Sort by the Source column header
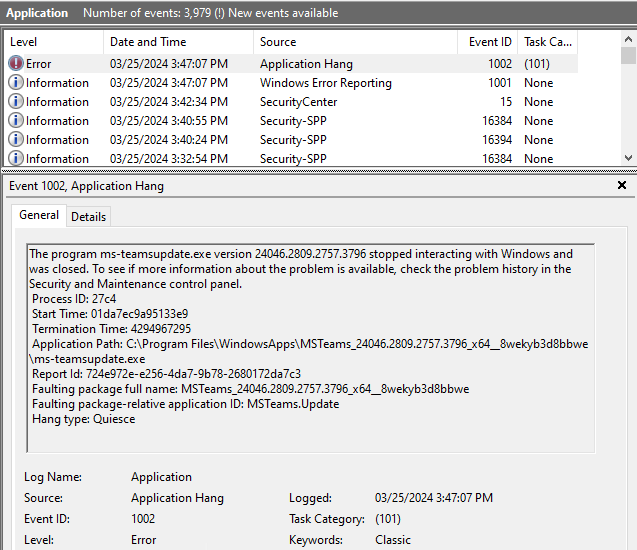 point(355,42)
